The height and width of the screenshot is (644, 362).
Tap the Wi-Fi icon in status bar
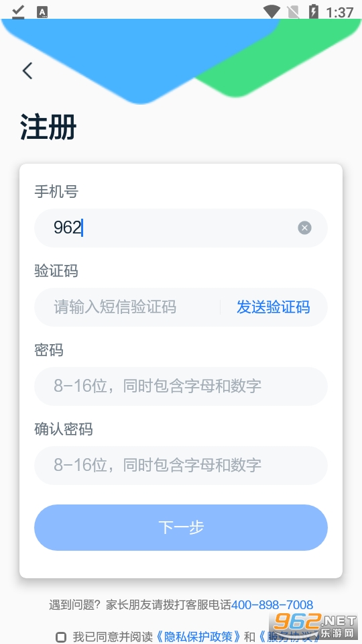click(271, 11)
